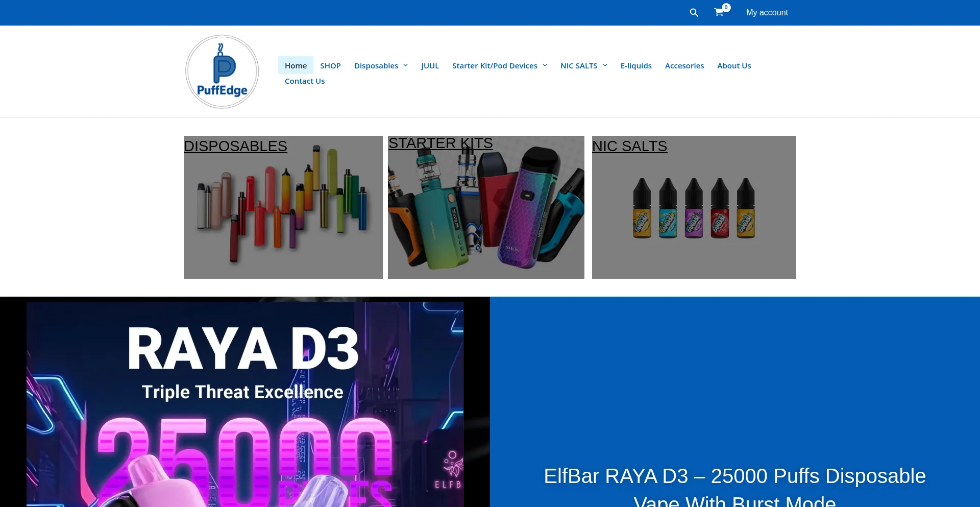Open the E-liquids menu item
The image size is (980, 507).
tap(636, 65)
